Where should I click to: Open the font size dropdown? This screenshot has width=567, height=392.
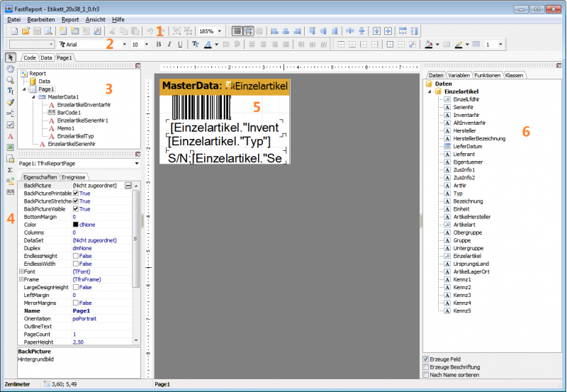click(x=147, y=44)
